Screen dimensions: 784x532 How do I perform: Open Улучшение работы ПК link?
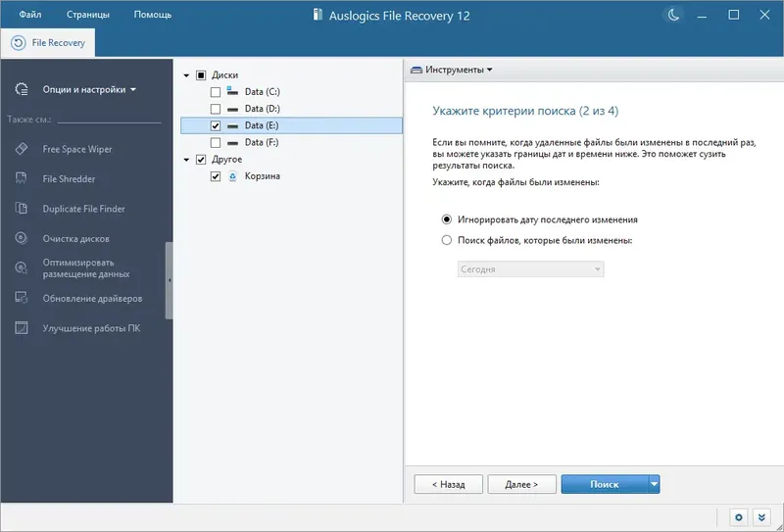[x=91, y=328]
